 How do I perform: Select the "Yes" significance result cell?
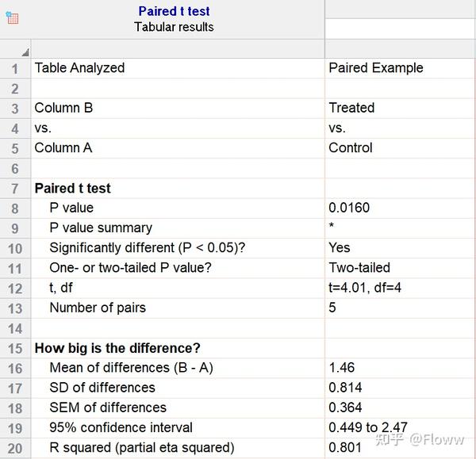point(340,247)
